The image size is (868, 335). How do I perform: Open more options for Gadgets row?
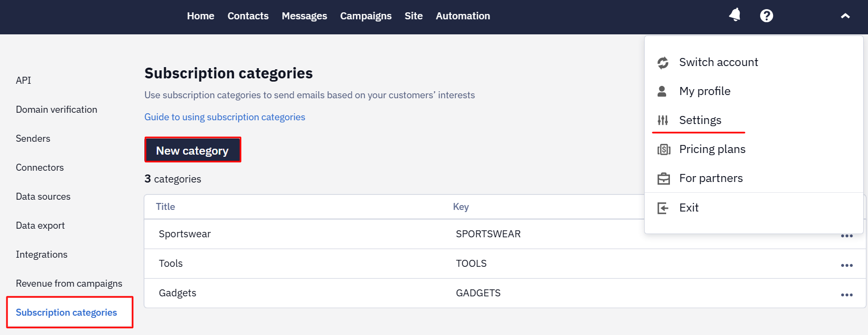(847, 295)
